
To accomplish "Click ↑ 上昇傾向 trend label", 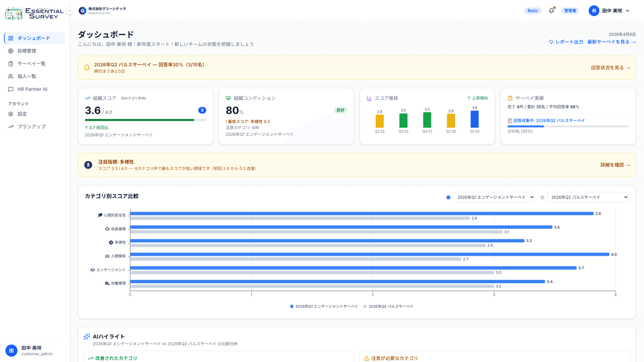I will 478,98.
